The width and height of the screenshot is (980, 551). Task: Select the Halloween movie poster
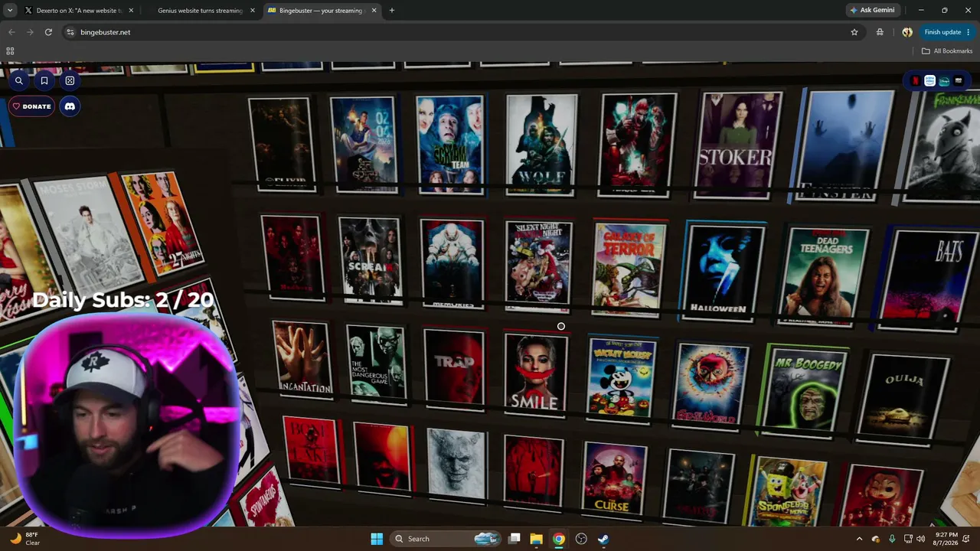click(x=720, y=272)
